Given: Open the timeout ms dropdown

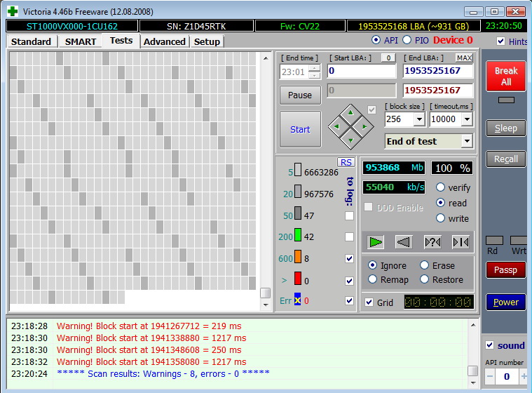Looking at the screenshot, I should [x=468, y=119].
